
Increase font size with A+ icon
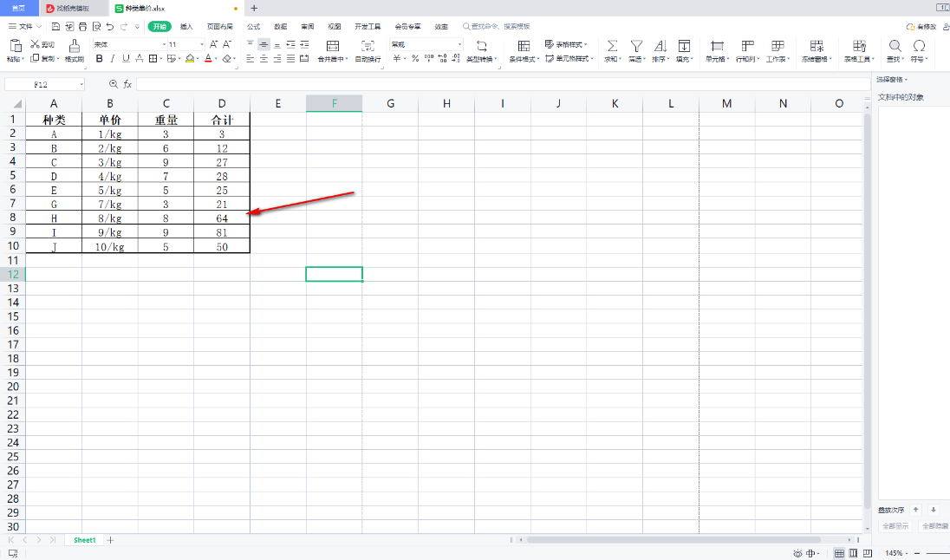pyautogui.click(x=213, y=44)
